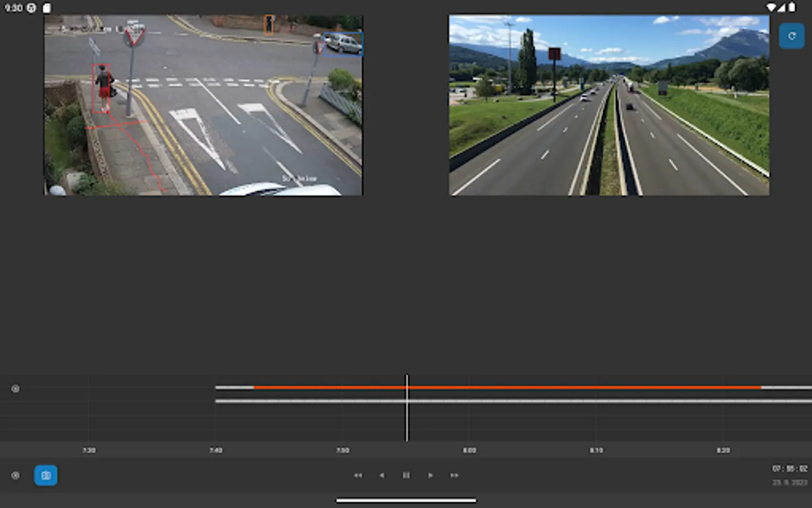The image size is (812, 508).
Task: Toggle pause on the video playback
Action: (x=406, y=475)
